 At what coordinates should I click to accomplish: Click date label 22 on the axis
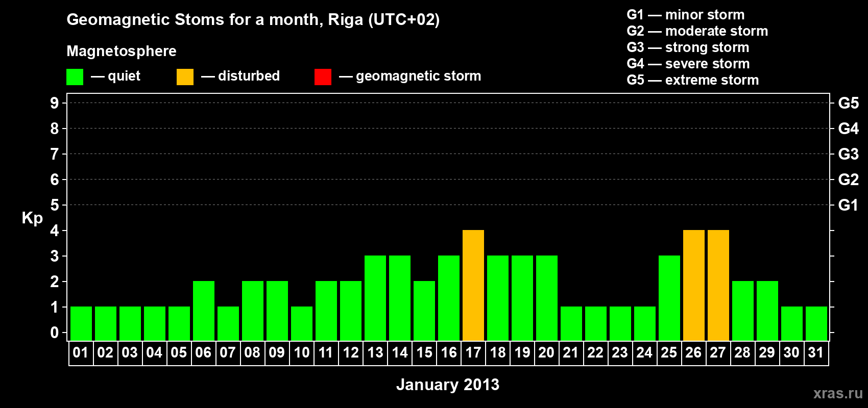595,352
